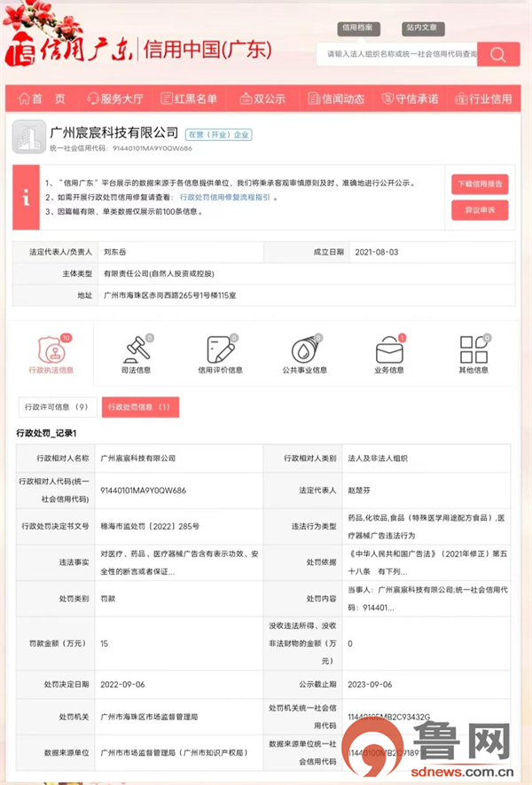Click legal representative value 刘东岳

click(114, 252)
